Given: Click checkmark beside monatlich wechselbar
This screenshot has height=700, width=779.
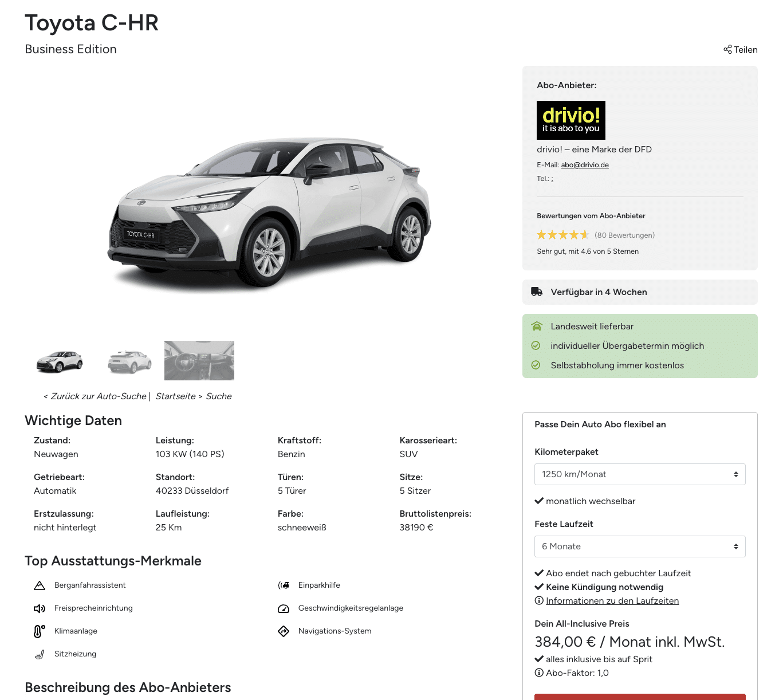Looking at the screenshot, I should pos(539,501).
